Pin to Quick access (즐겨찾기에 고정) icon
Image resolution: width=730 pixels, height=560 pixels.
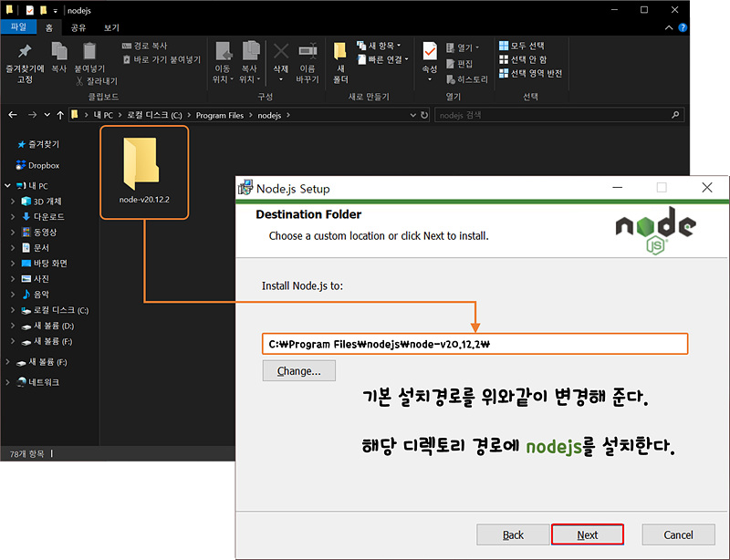[25, 51]
